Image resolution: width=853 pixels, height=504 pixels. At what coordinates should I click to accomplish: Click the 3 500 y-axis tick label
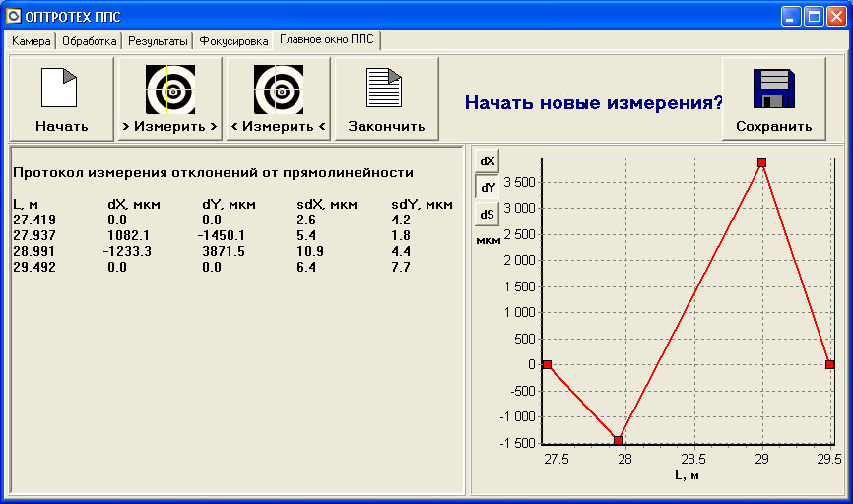click(519, 183)
